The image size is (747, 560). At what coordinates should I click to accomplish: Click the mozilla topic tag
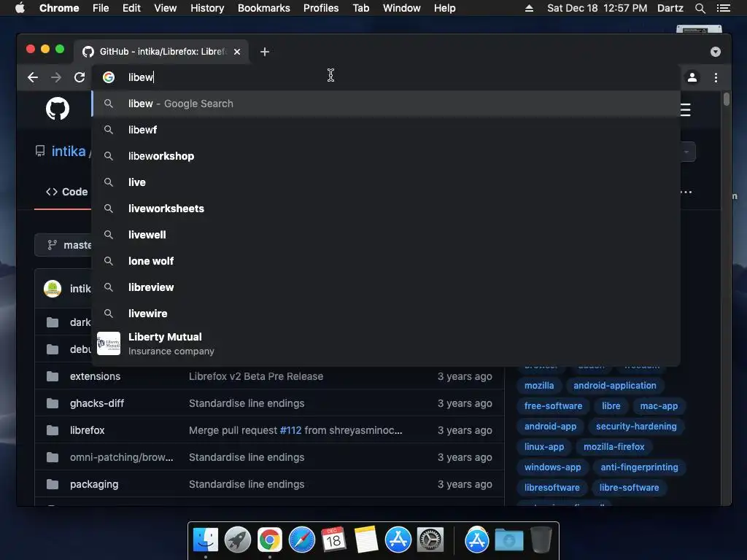point(539,385)
